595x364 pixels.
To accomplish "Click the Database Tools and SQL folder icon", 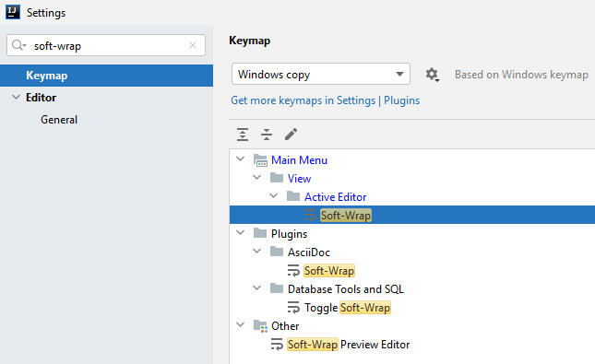I will coord(277,288).
